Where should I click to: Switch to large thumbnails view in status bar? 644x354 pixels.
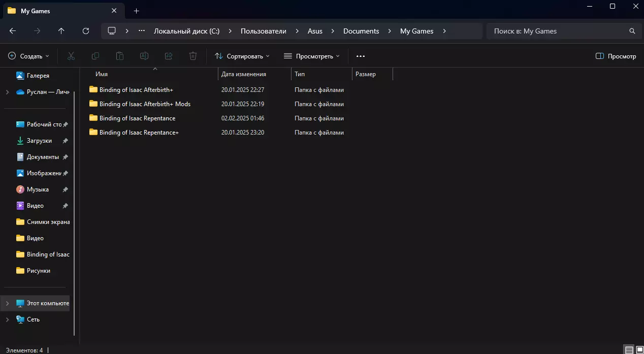pos(639,350)
